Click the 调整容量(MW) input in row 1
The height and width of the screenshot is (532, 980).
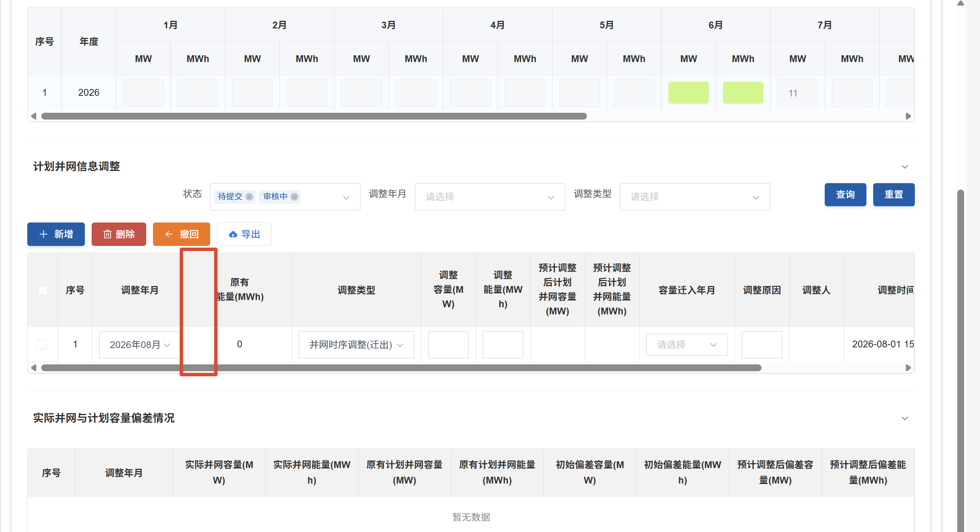(x=448, y=345)
